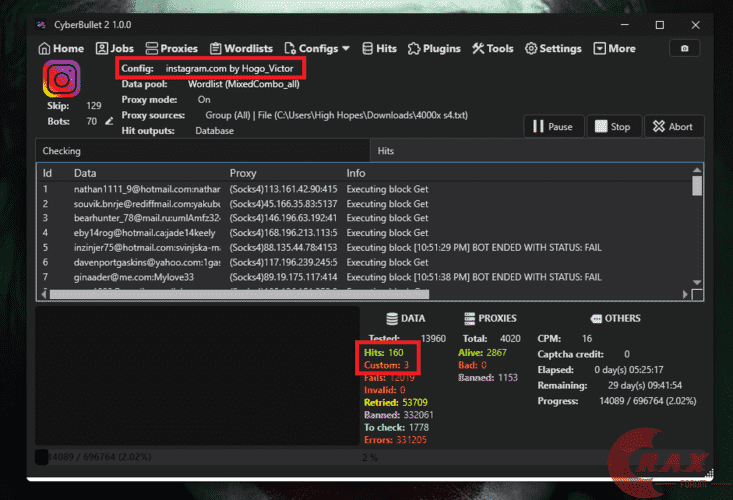The width and height of the screenshot is (733, 500).
Task: Click the 'Retried: 53709' statistic
Action: tap(395, 403)
